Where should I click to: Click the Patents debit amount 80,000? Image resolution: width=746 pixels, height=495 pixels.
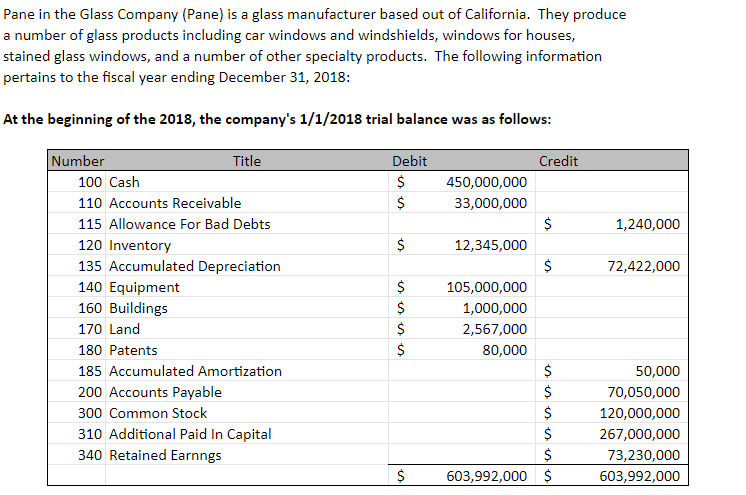pyautogui.click(x=503, y=350)
